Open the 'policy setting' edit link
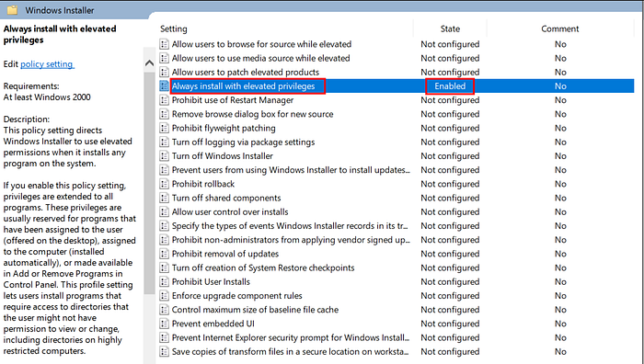The width and height of the screenshot is (644, 364). click(47, 64)
